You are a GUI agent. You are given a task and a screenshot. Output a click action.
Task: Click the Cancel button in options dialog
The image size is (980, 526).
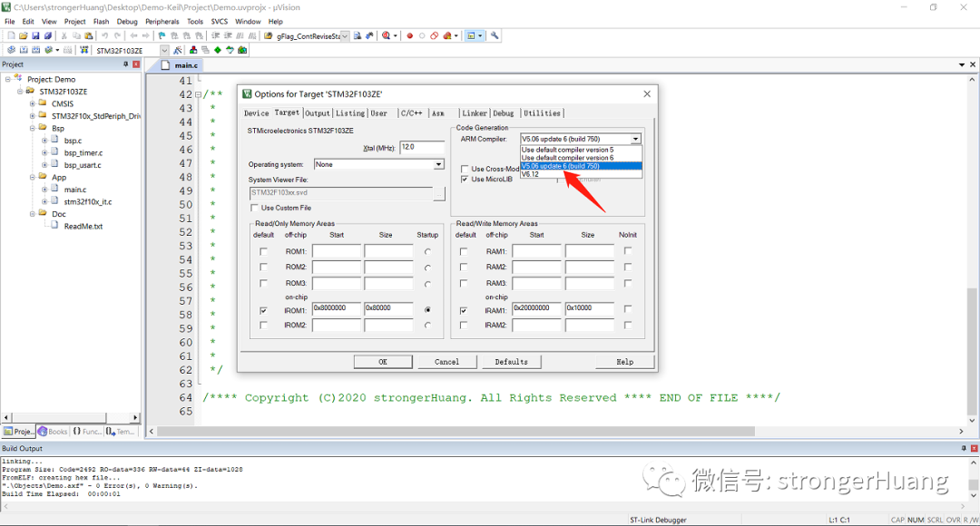pyautogui.click(x=446, y=362)
